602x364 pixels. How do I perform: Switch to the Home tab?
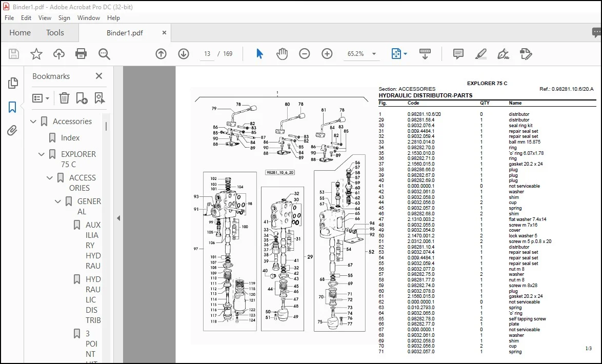click(20, 33)
